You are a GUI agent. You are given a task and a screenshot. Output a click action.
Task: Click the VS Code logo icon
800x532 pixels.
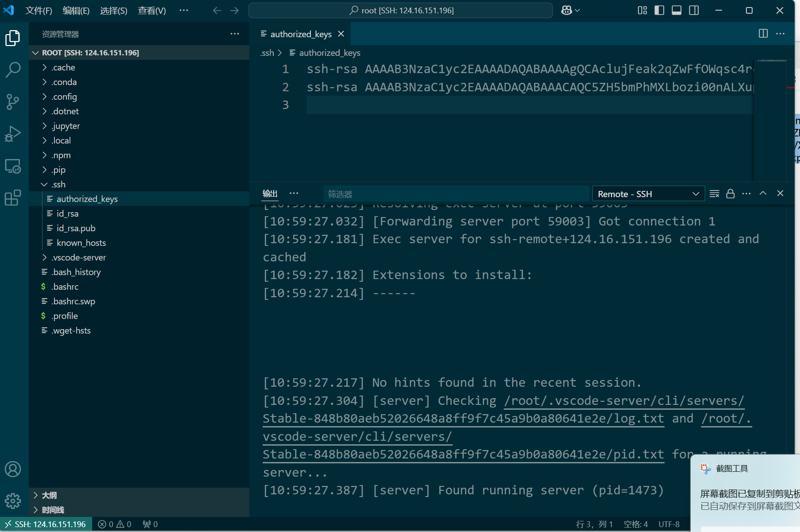click(9, 10)
